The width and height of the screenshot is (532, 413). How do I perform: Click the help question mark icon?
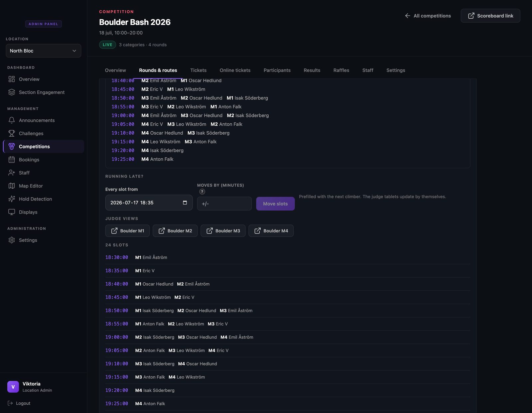click(202, 192)
